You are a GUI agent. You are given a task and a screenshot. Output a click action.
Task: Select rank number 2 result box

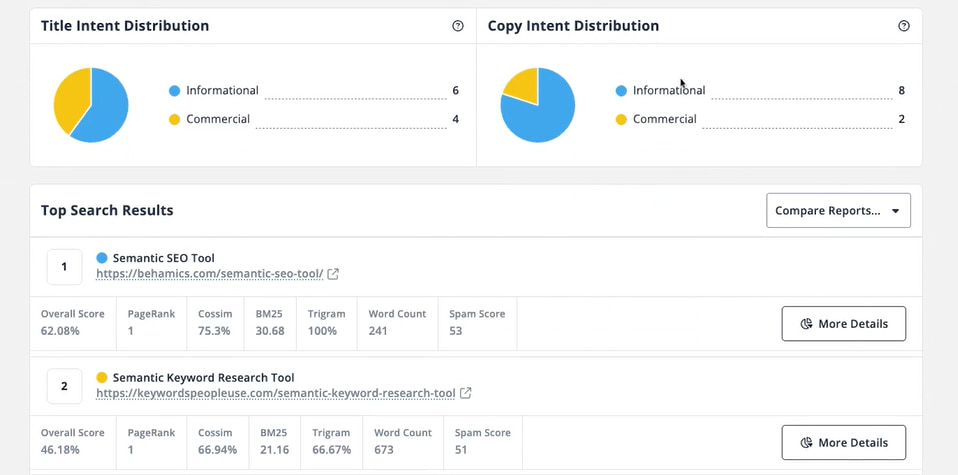click(x=64, y=386)
